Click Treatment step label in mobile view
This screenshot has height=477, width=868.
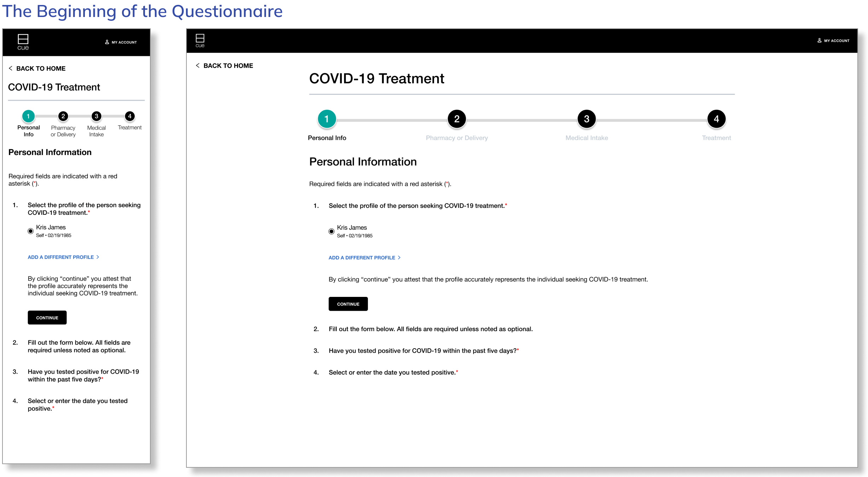click(x=129, y=127)
